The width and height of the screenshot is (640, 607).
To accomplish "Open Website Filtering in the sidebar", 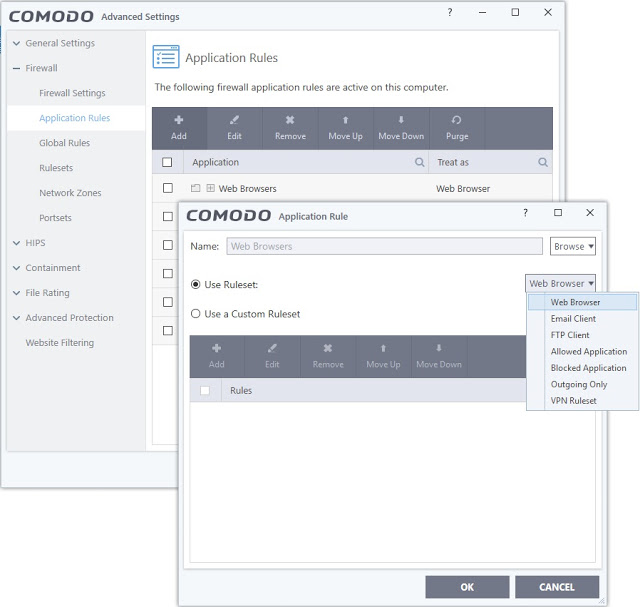I will coord(60,342).
